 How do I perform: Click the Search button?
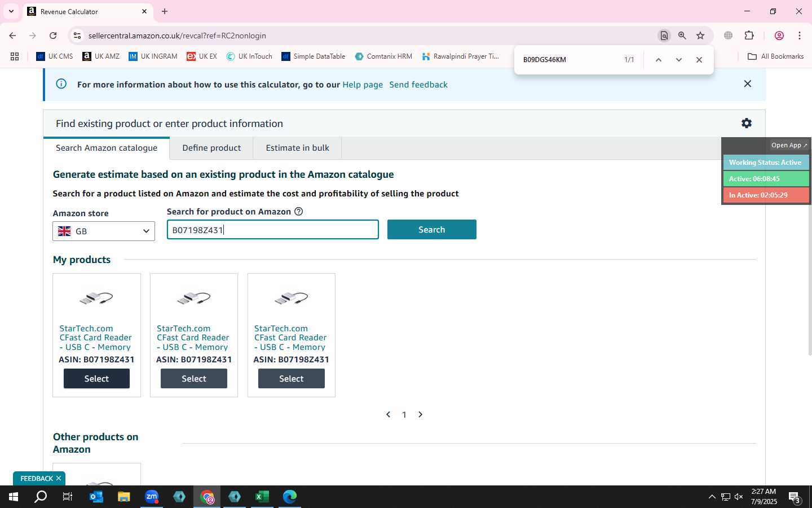pos(432,230)
